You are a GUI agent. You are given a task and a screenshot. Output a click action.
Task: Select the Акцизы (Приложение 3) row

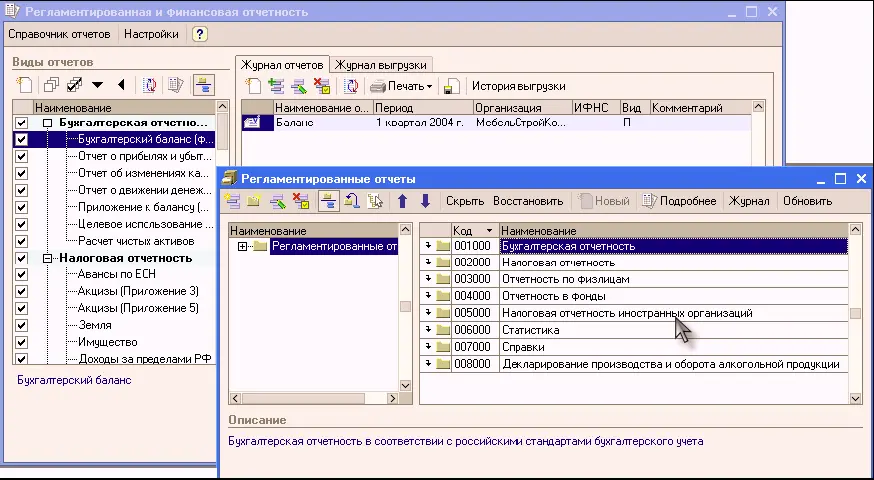pos(138,291)
